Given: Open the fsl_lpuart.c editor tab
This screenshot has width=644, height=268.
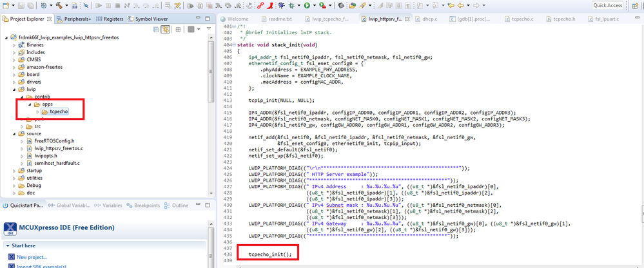Looking at the screenshot, I should (x=604, y=19).
